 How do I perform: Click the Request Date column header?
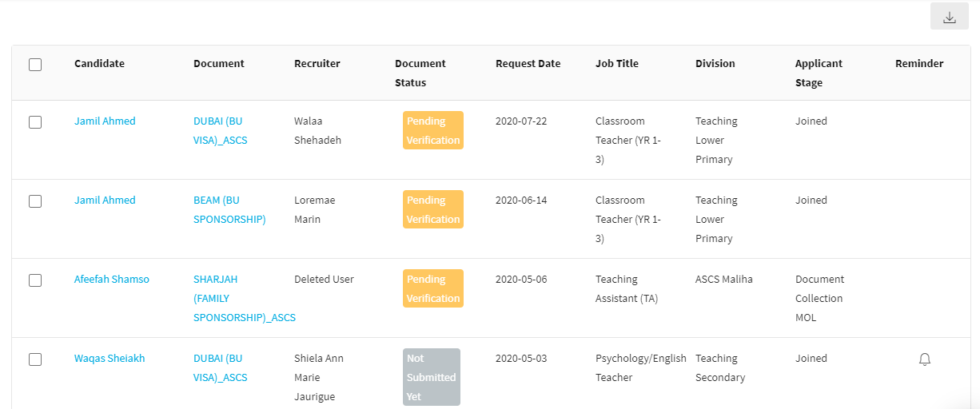pyautogui.click(x=528, y=64)
